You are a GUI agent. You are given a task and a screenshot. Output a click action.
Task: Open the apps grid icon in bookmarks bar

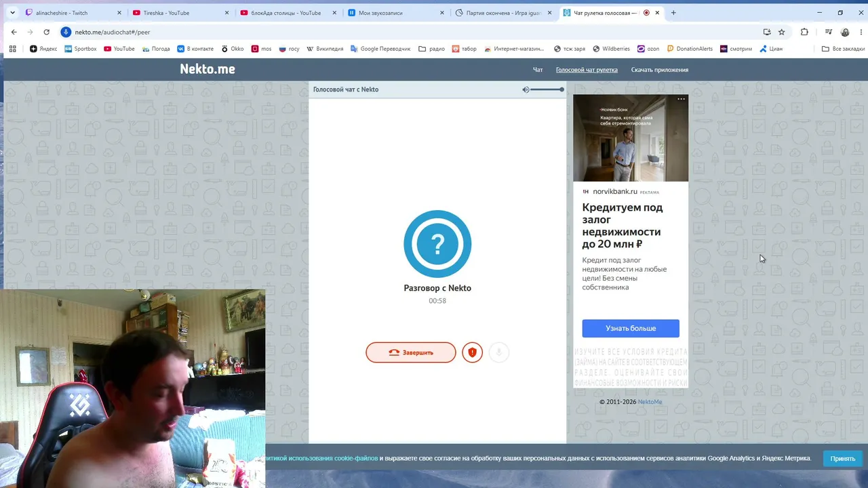(12, 49)
